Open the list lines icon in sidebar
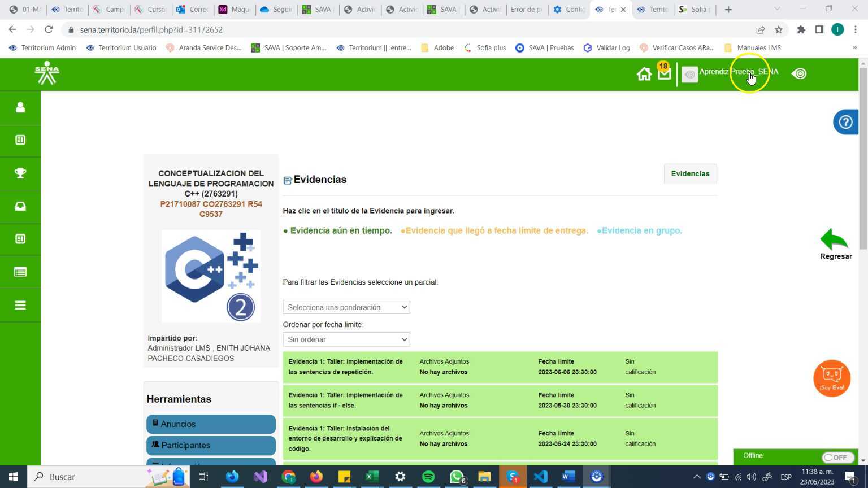This screenshot has height=488, width=868. (20, 272)
